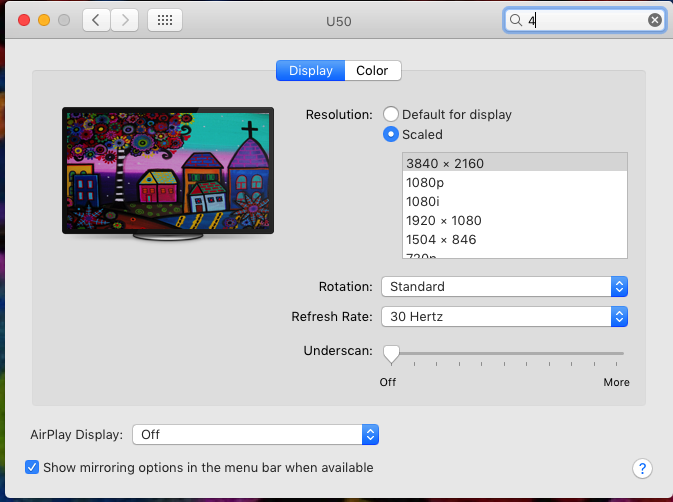Screen dimensions: 673x502
Task: Open the Refresh Rate dropdown
Action: 504,317
